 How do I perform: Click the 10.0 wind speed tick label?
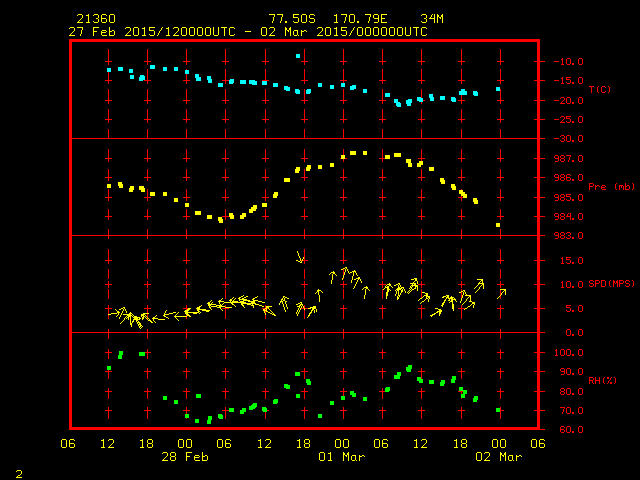pyautogui.click(x=571, y=284)
